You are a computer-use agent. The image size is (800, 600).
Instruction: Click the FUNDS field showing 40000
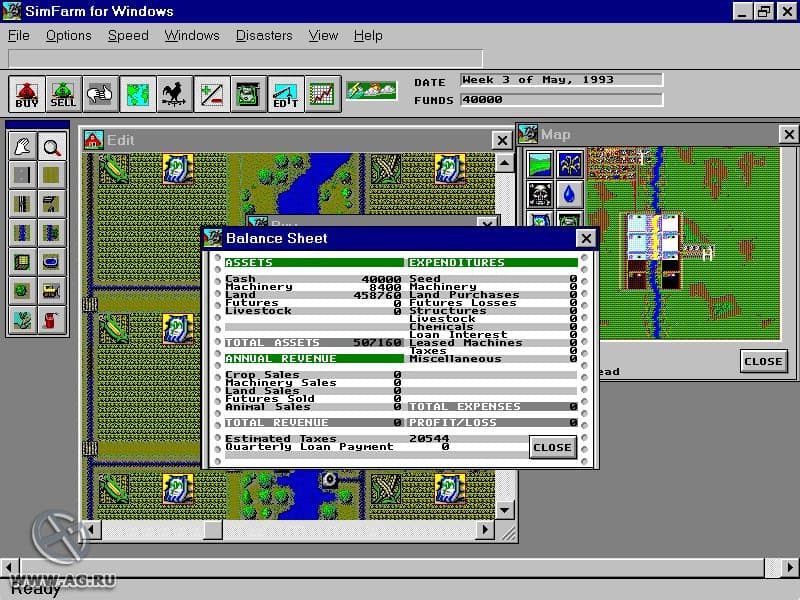click(562, 99)
